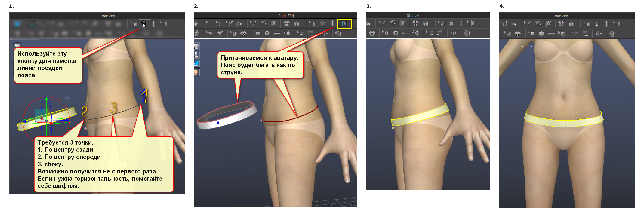Click the green Y-axis gizmo arrow in step 1

pyautogui.click(x=46, y=99)
